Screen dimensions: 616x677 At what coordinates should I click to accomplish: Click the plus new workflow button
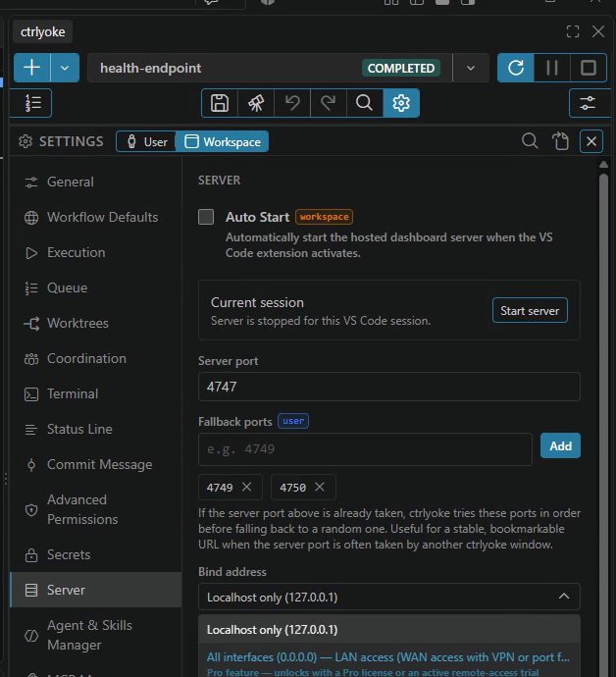pos(32,68)
